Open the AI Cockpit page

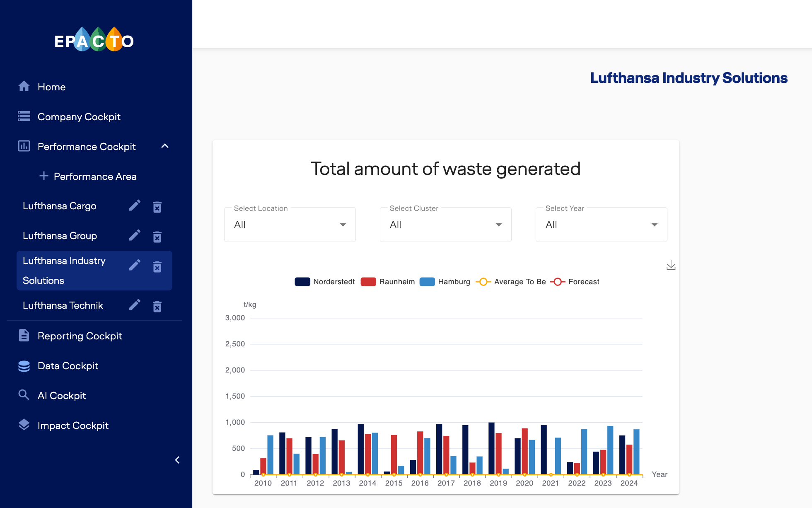click(x=62, y=396)
